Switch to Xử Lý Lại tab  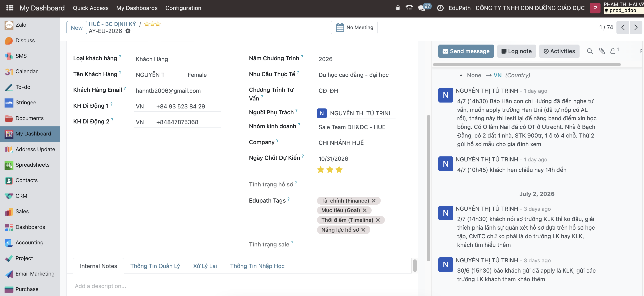coord(205,266)
